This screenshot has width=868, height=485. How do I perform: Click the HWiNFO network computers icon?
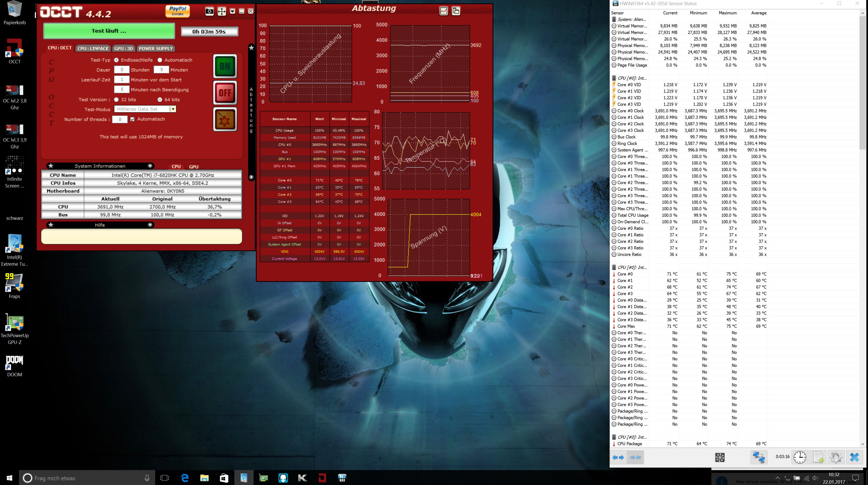click(759, 457)
